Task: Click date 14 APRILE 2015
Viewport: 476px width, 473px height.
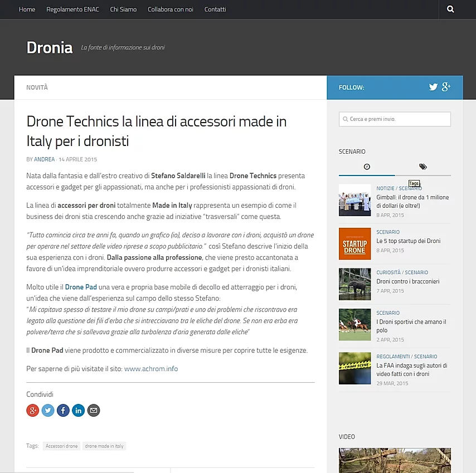Action: pos(77,159)
